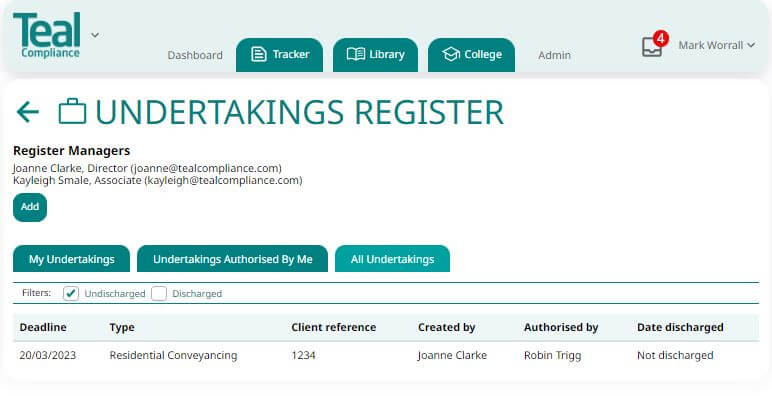Image resolution: width=772 pixels, height=396 pixels.
Task: Click the red notification badge showing 4
Action: point(661,38)
